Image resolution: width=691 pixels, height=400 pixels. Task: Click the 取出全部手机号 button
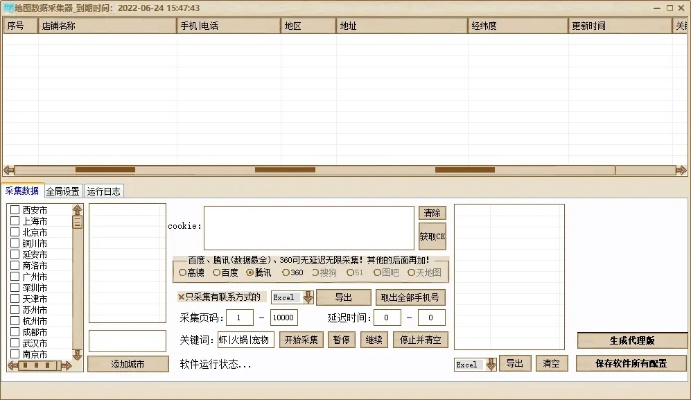point(410,297)
